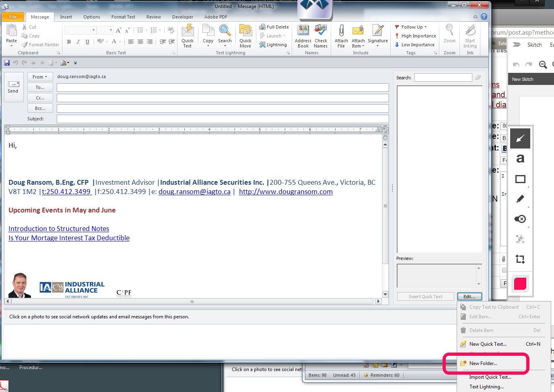This screenshot has width=554, height=392.
Task: Click Full Delete in Text Lightning group
Action: 274,27
